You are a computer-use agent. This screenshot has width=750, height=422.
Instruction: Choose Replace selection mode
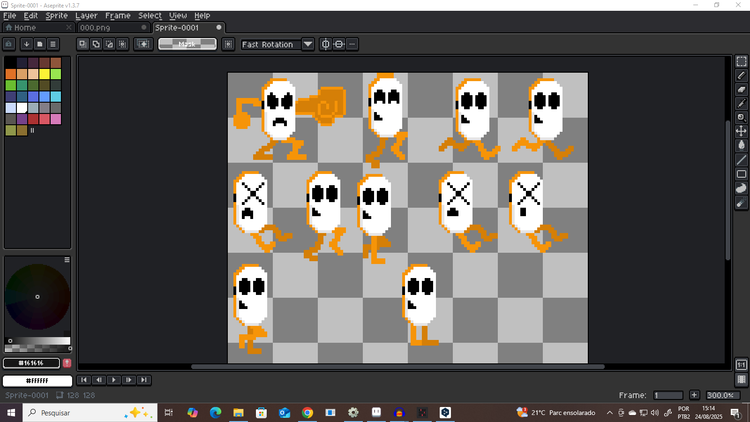click(x=83, y=44)
